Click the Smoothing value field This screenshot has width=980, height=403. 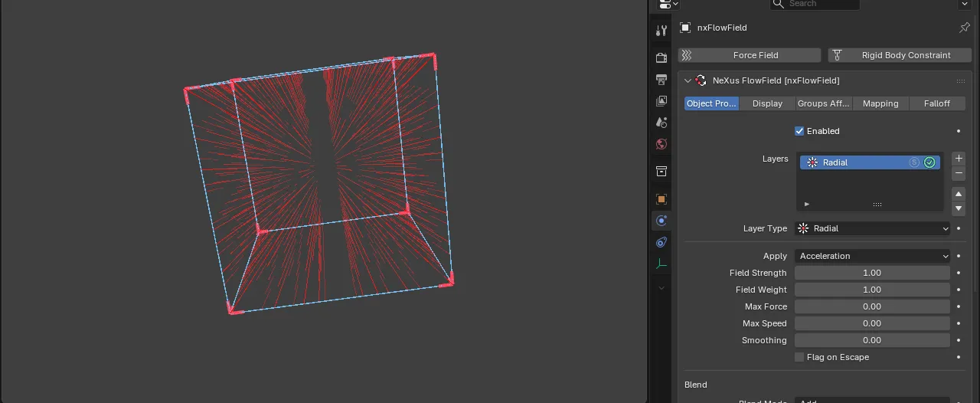pos(873,340)
